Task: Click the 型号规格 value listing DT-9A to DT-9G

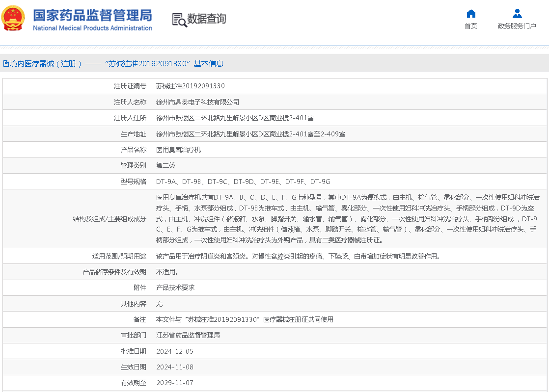Action: tap(243, 182)
